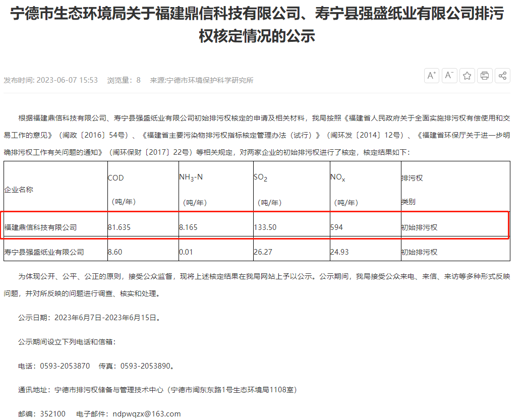Viewport: 525px width, 420px height.
Task: Click the NOx column header
Action: click(x=338, y=178)
